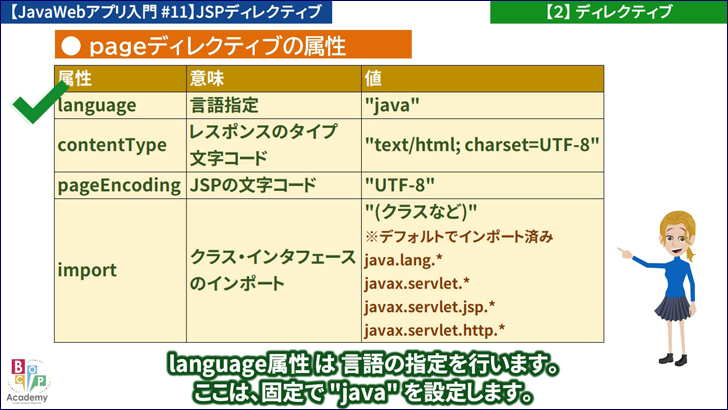Select the 【2】ディレクティブ section label

pos(608,12)
